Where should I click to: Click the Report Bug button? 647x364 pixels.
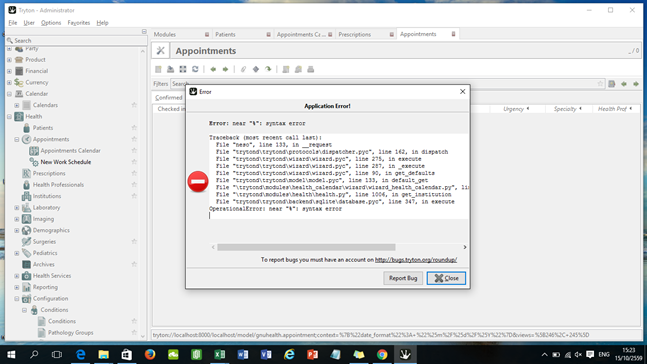(x=403, y=278)
